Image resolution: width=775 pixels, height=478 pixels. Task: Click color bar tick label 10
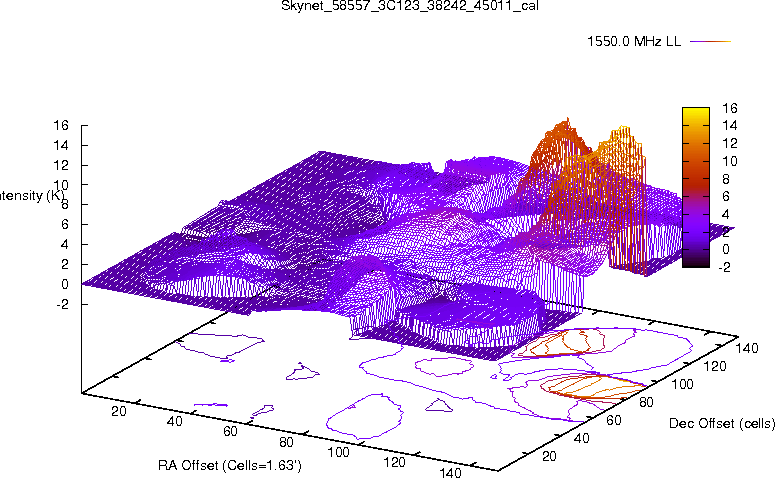[730, 161]
